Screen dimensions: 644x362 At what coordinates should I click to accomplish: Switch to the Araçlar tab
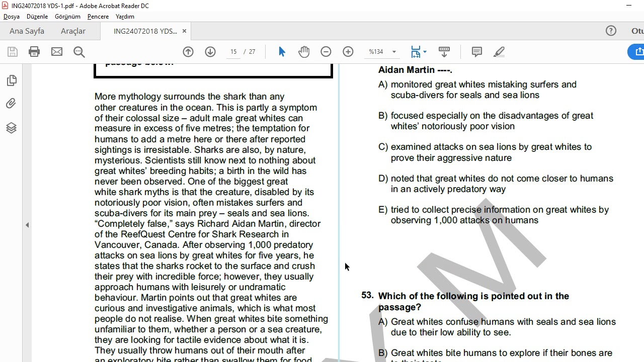(x=73, y=31)
